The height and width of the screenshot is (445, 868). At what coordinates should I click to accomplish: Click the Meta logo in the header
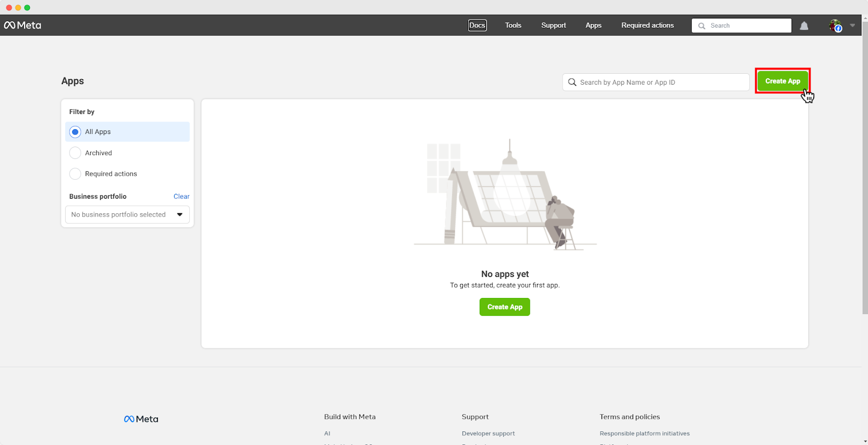[23, 26]
